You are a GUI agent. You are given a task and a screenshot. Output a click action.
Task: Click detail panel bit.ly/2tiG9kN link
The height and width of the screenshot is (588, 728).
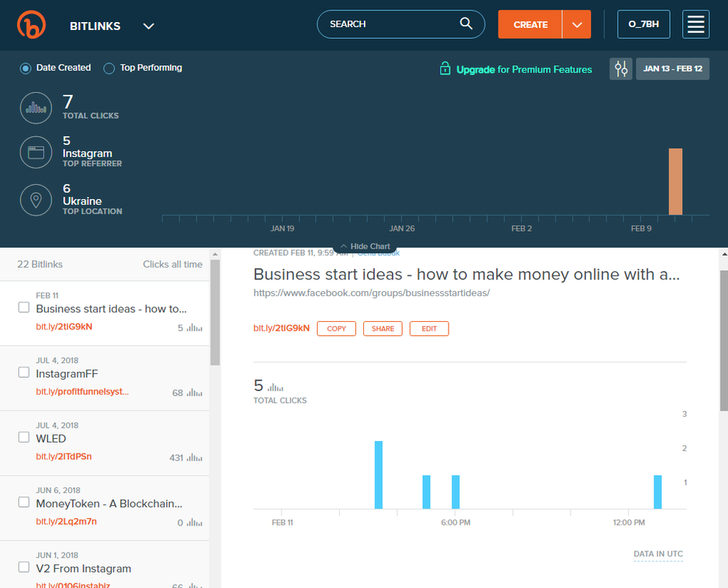pos(282,328)
